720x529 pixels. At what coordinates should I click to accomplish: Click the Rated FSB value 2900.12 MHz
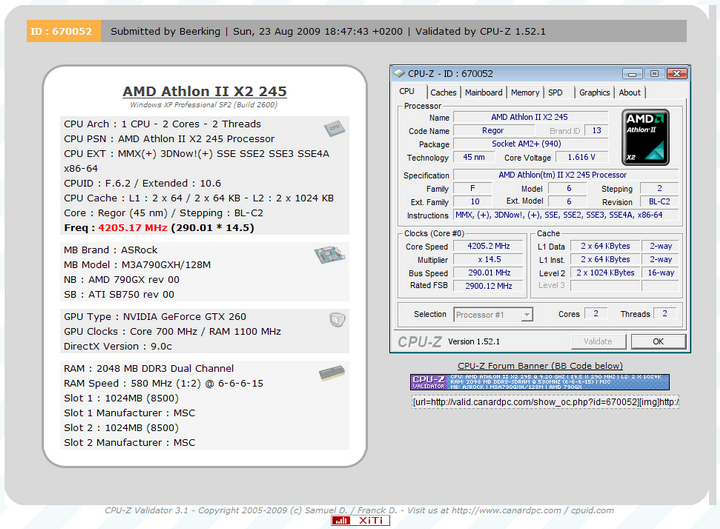[489, 286]
